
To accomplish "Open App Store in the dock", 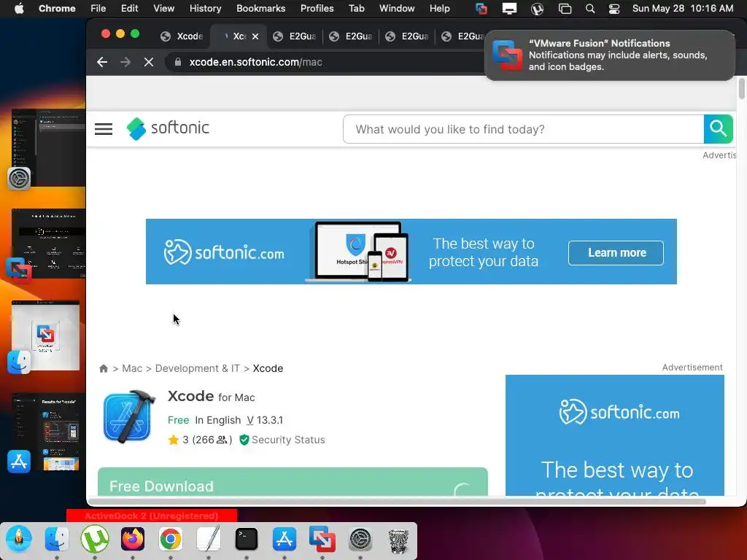I will point(285,539).
